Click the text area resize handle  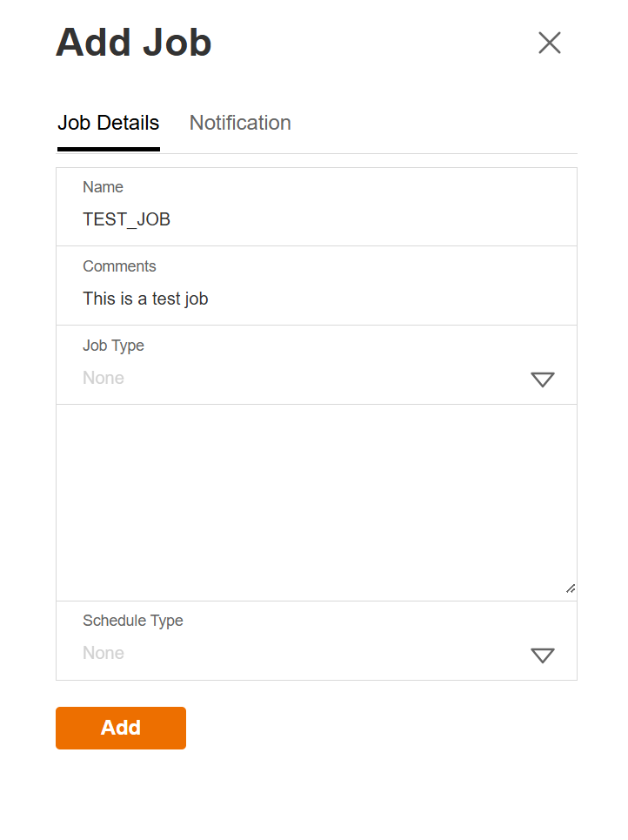[x=571, y=589]
